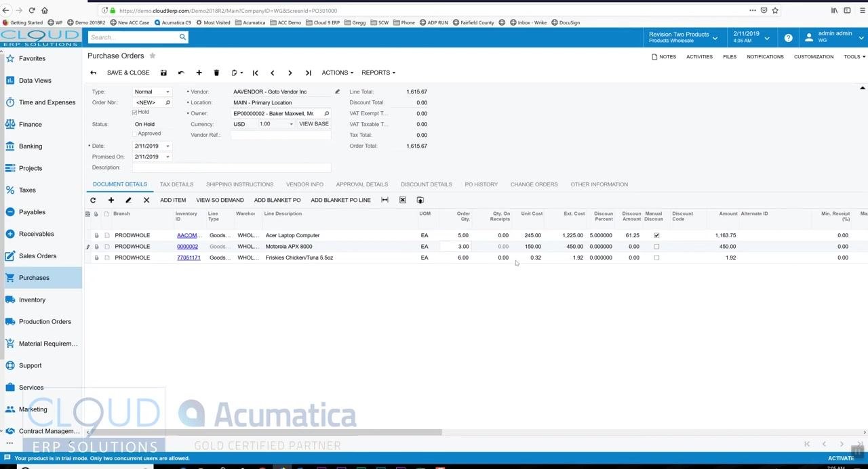
Task: Open Owner lookup magnifier
Action: 326,113
